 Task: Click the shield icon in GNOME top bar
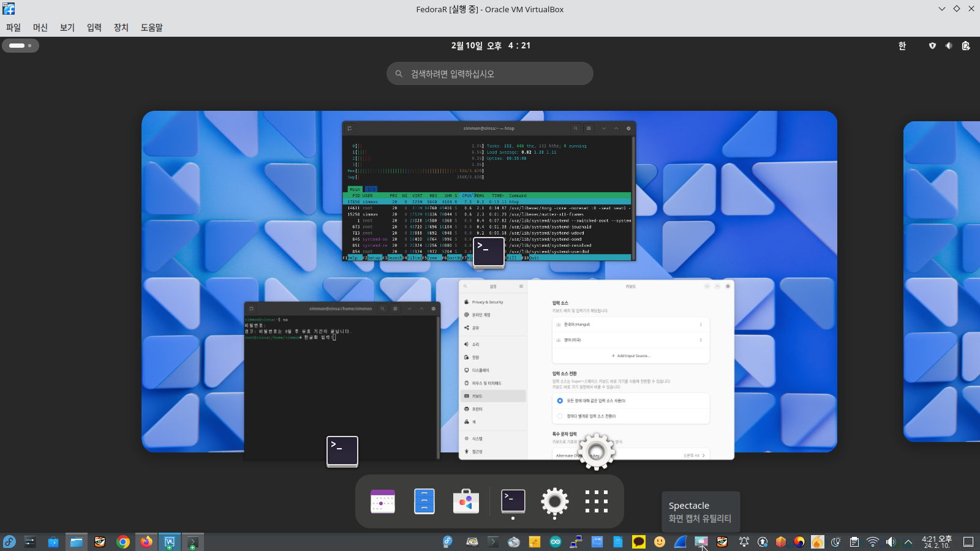tap(932, 46)
